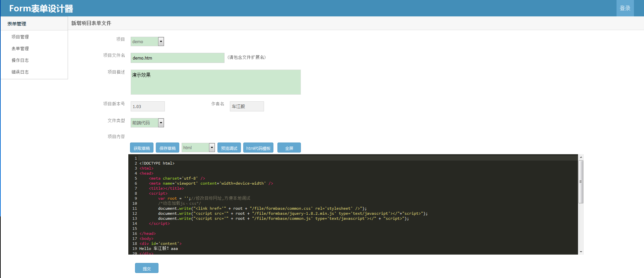The height and width of the screenshot is (278, 644).
Task: Click the line reading Hello 车江毅! aaa
Action: [x=158, y=249]
